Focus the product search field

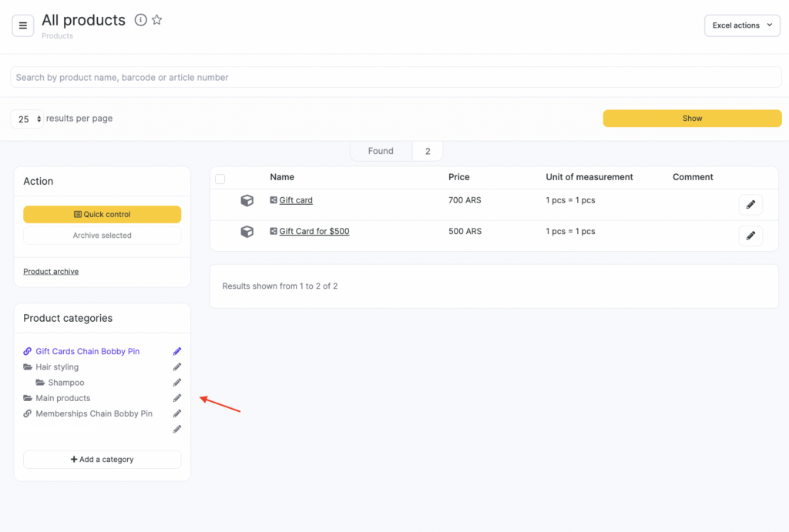point(394,77)
